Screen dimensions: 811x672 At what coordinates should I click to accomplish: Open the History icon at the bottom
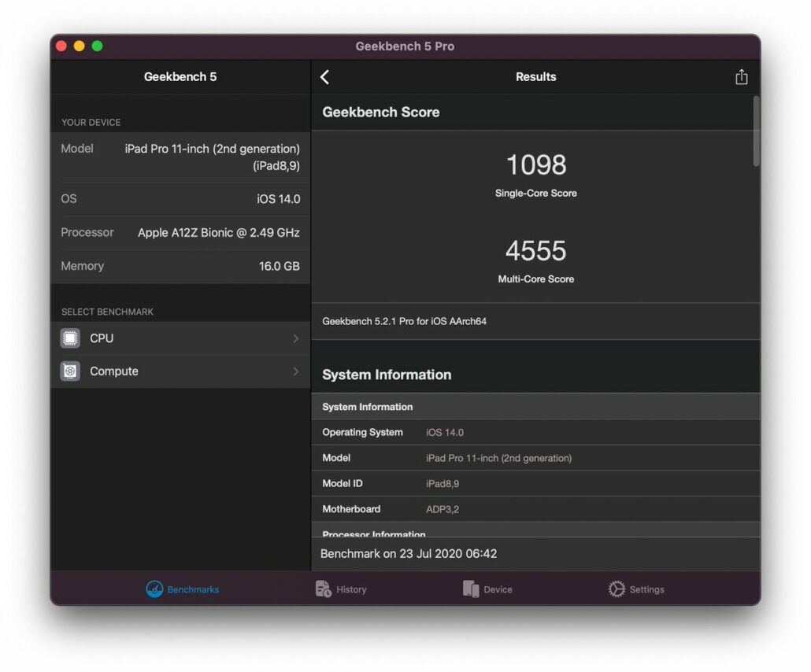(x=322, y=588)
